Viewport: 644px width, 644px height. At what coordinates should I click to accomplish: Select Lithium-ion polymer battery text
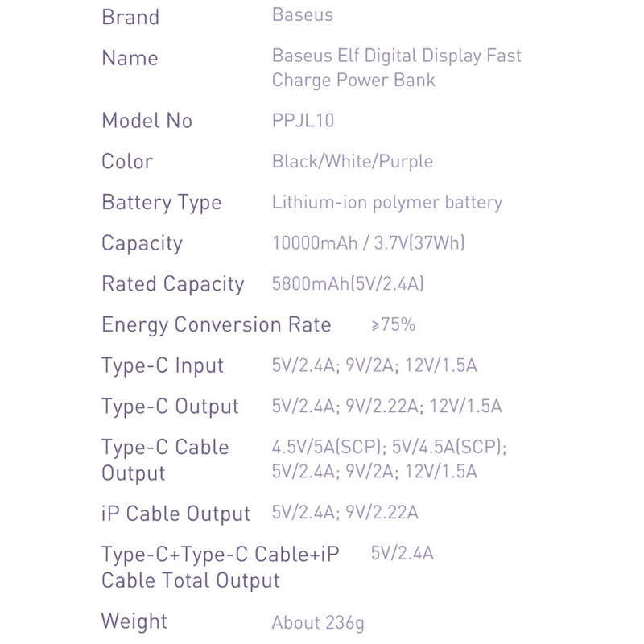tap(387, 203)
